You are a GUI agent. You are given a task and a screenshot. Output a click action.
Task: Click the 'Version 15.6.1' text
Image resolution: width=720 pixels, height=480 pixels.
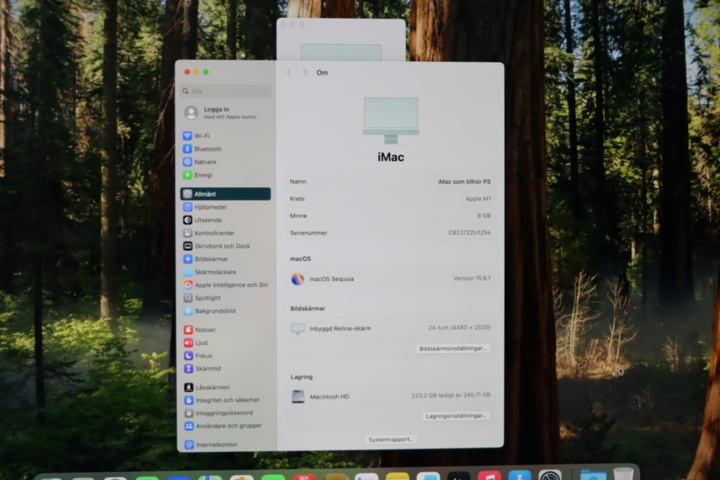point(472,278)
